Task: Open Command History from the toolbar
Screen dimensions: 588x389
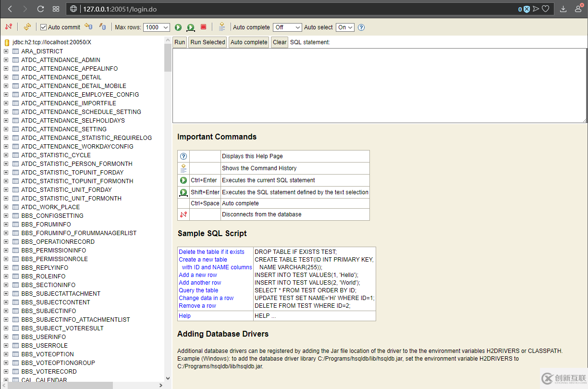Action: coord(221,27)
